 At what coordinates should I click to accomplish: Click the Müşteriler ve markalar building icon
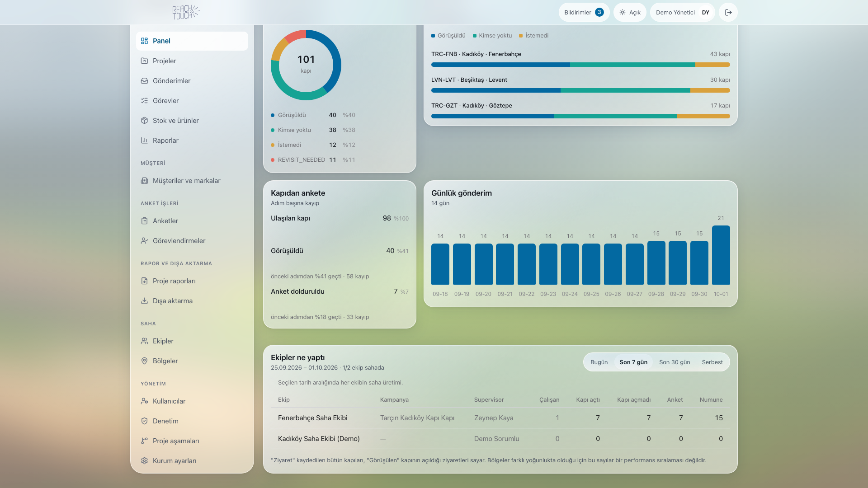tap(144, 181)
